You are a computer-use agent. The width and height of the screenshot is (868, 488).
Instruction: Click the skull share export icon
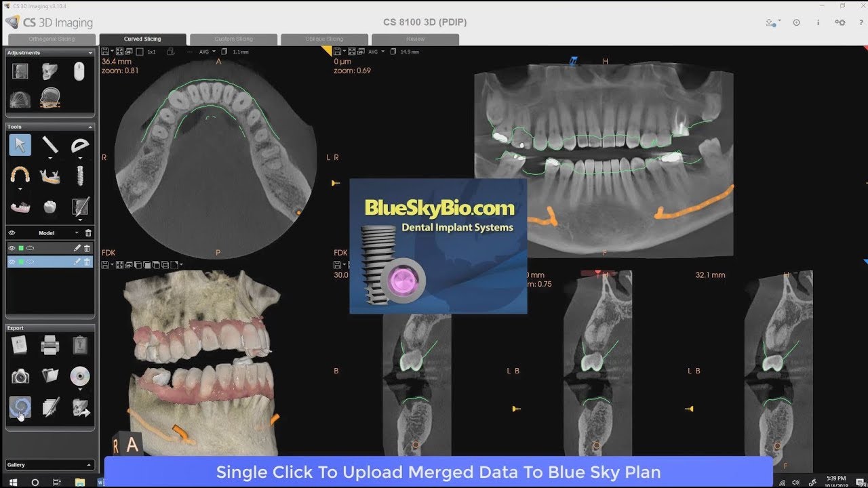tap(80, 407)
